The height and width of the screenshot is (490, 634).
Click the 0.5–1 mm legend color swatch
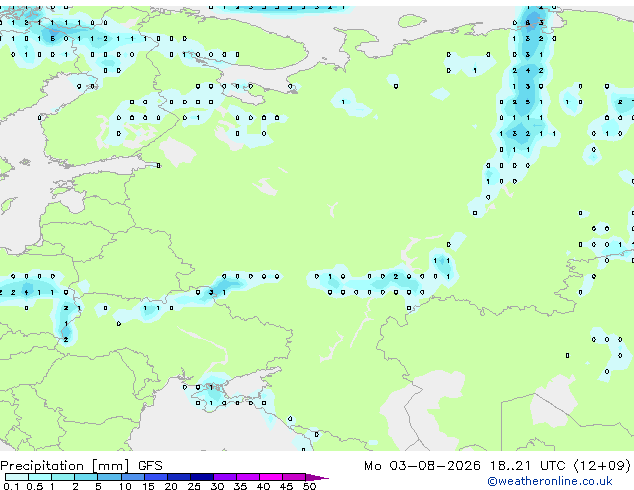40,477
